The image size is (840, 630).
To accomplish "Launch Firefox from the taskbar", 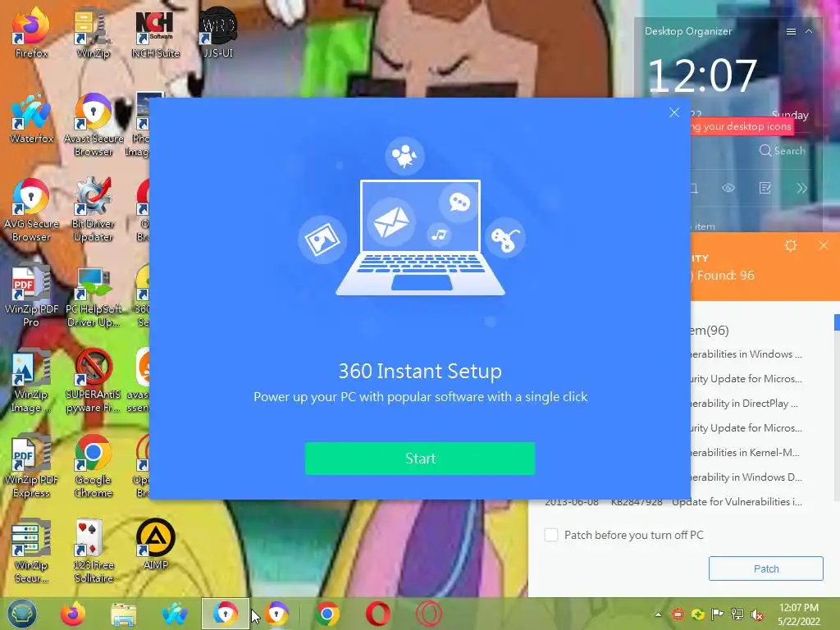I will [73, 614].
